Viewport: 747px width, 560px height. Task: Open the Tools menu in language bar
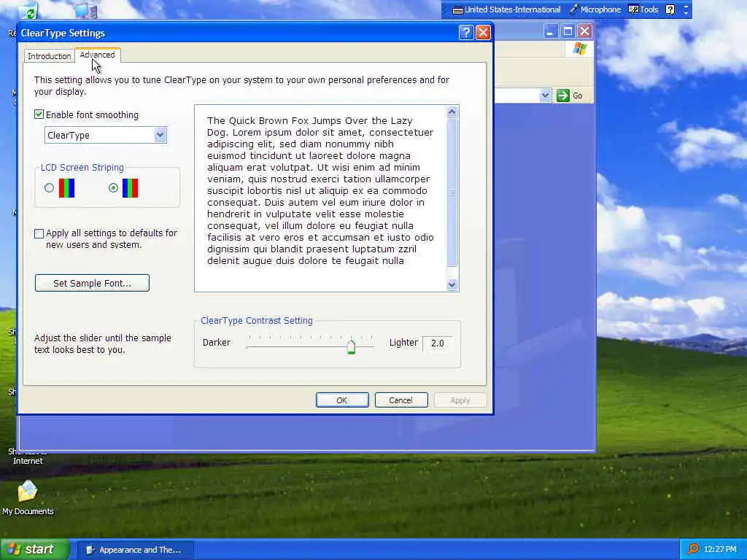pos(643,9)
